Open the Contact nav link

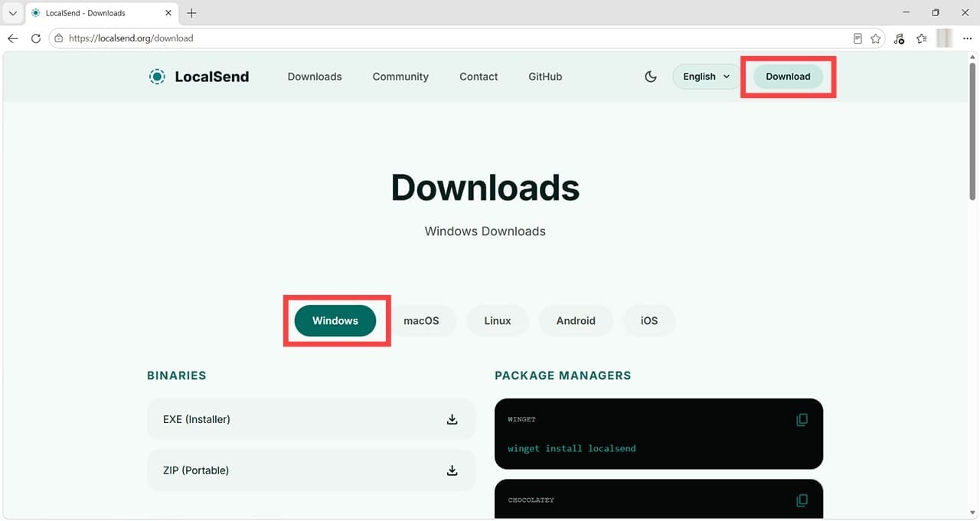[x=479, y=77]
